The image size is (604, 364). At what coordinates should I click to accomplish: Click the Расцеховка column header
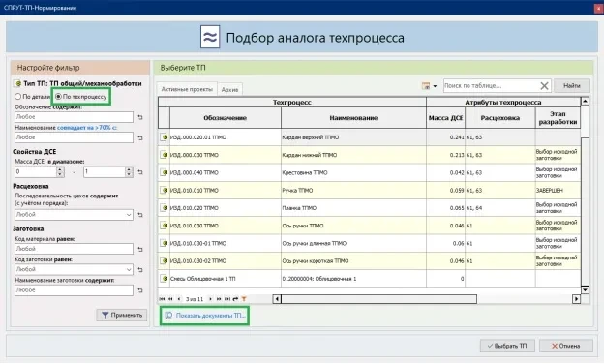point(500,118)
